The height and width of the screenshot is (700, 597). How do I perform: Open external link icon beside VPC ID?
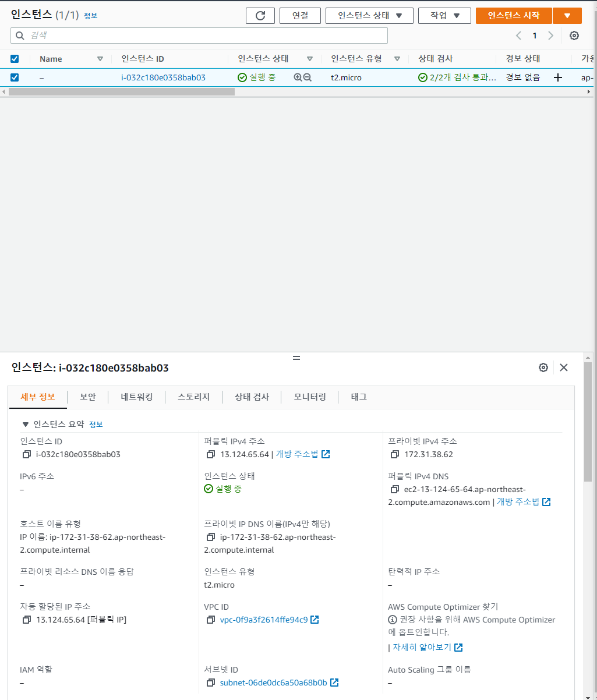315,620
